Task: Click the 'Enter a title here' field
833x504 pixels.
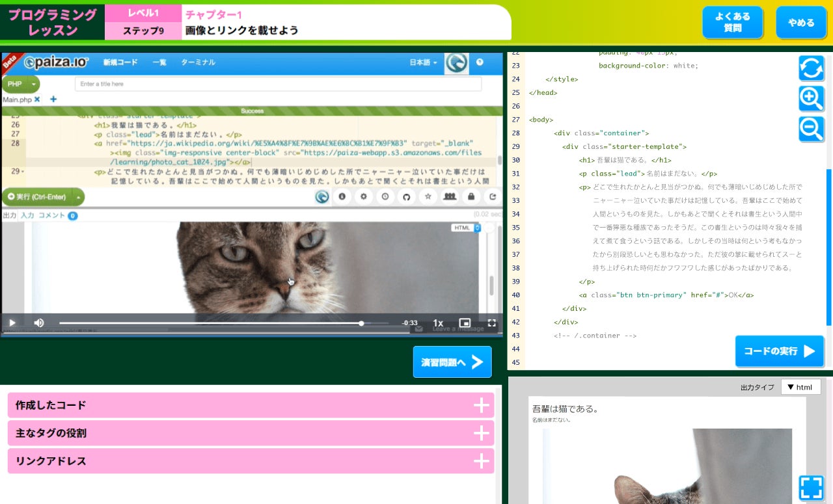Action: pos(278,84)
